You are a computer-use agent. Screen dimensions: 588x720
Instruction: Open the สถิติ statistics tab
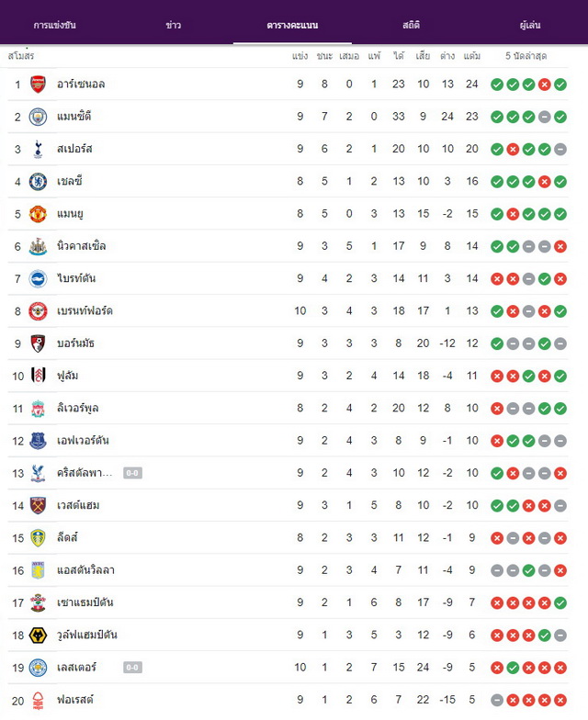click(x=412, y=25)
